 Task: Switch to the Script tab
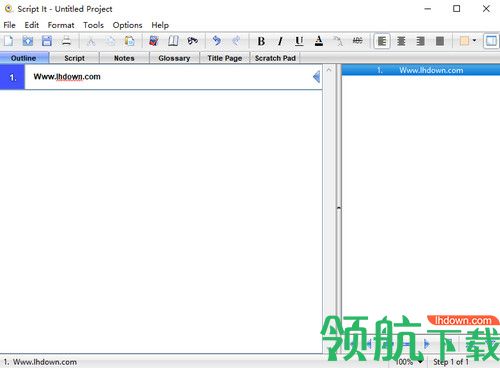74,58
